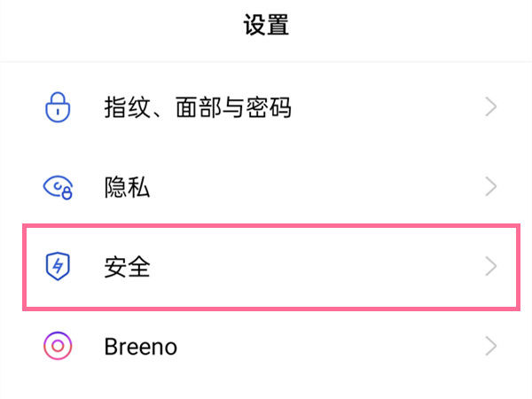
Task: Tap the security shield icon
Action: (57, 267)
